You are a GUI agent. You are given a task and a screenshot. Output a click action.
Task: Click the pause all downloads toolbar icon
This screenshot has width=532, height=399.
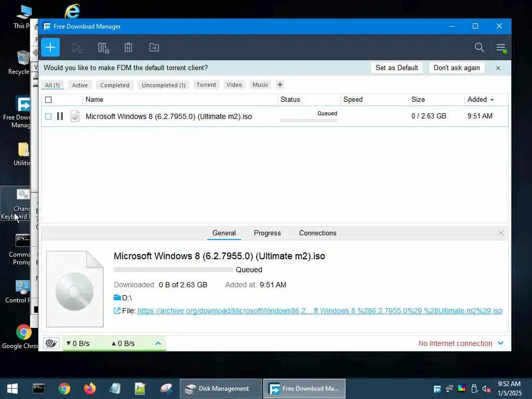pyautogui.click(x=103, y=48)
